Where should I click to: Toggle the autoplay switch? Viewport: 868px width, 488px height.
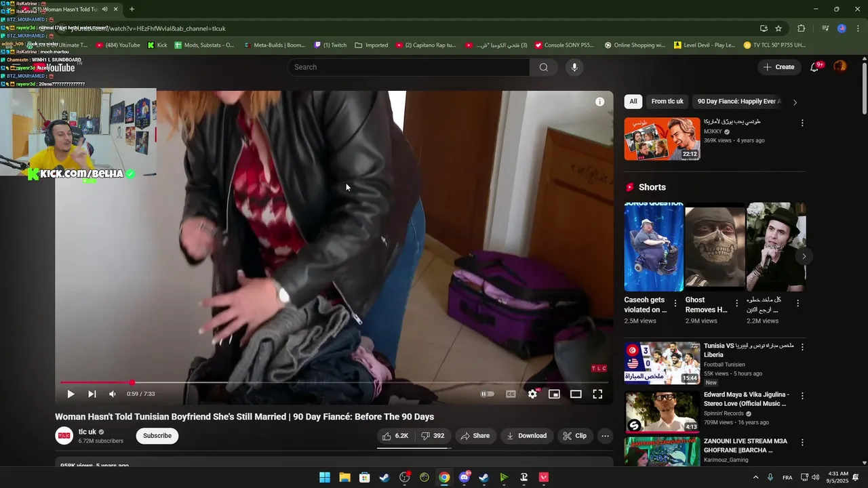click(487, 394)
